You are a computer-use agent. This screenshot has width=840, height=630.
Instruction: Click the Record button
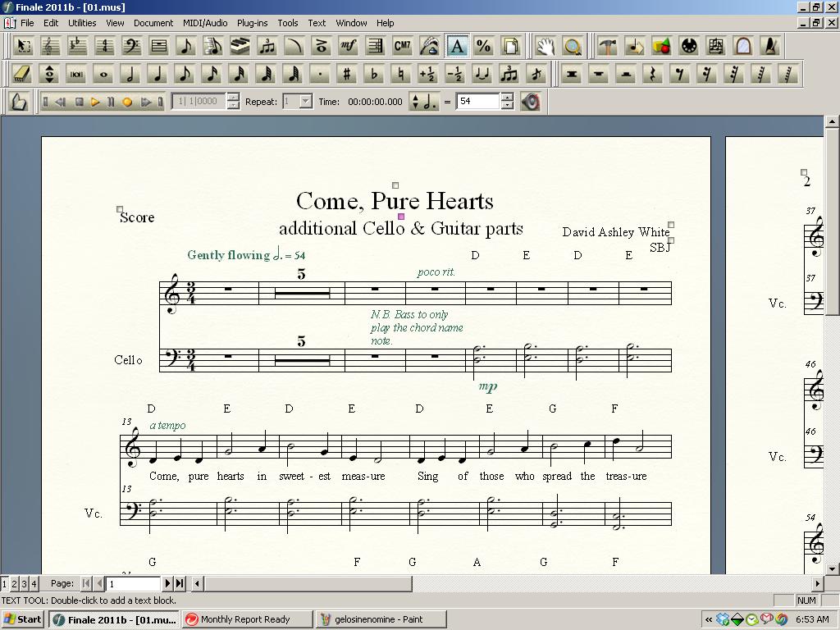point(127,102)
